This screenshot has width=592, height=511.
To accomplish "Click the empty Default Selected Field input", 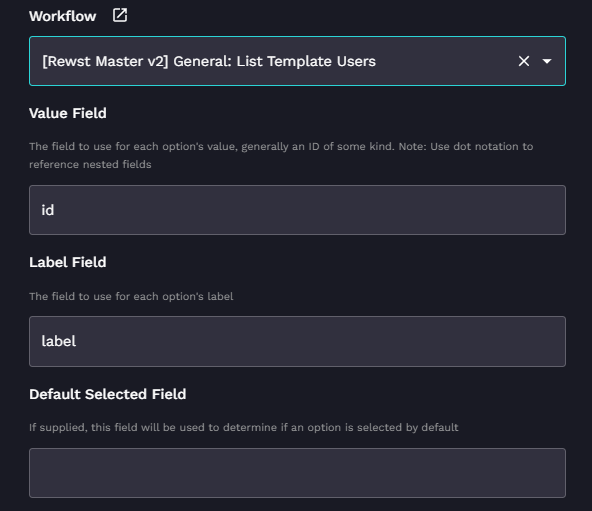I will tap(297, 473).
